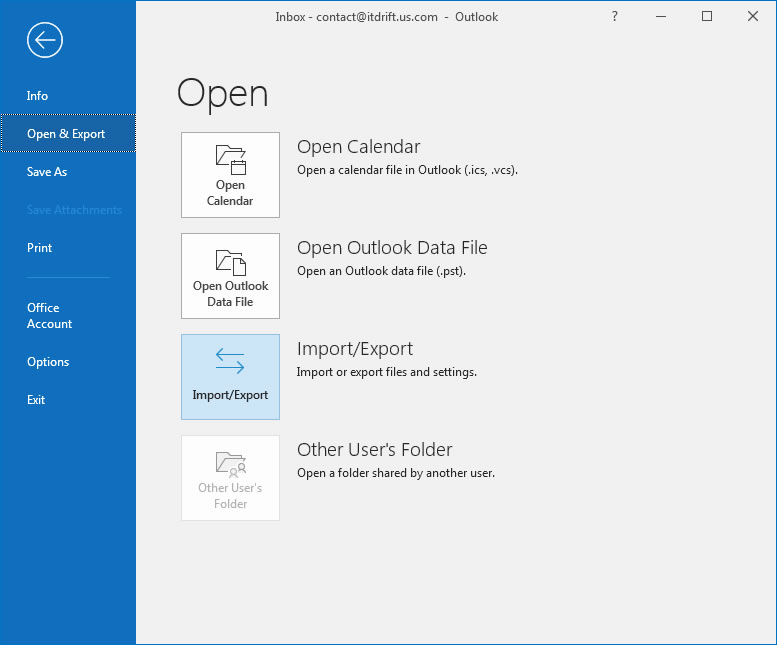This screenshot has width=777, height=645.
Task: Click the grayed-out Save Attachments item
Action: click(74, 210)
